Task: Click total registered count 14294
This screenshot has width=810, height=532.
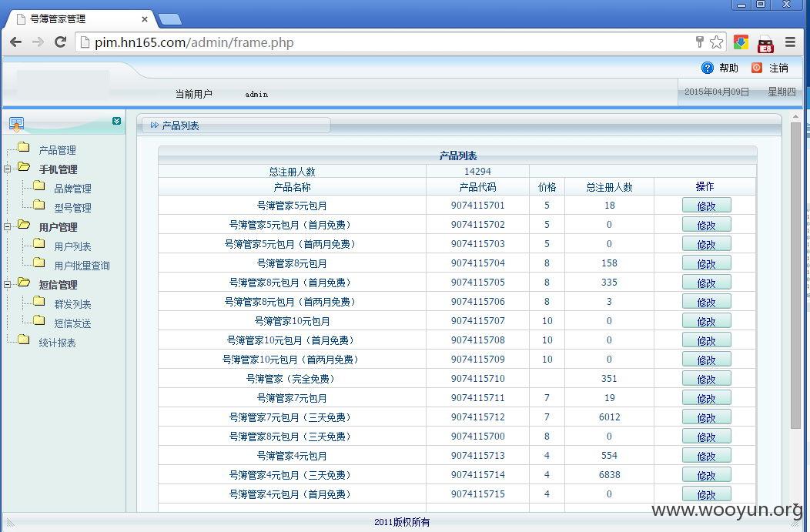Action: (477, 172)
